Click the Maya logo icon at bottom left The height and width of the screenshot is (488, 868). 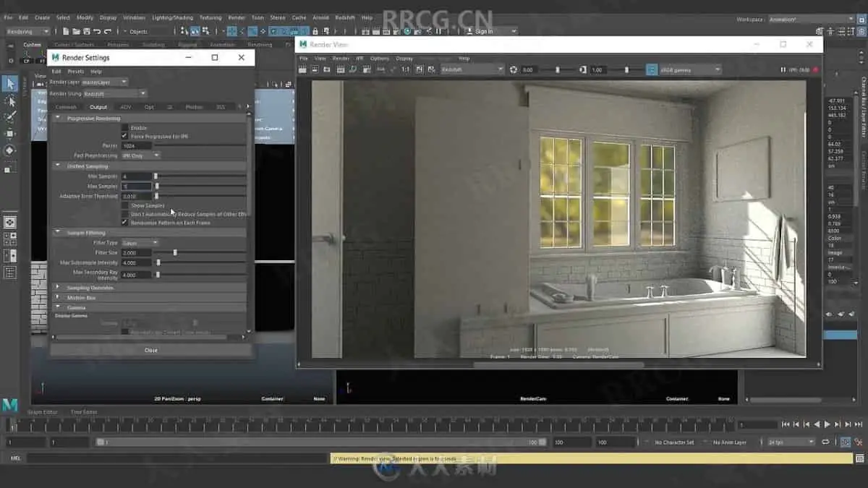tap(10, 404)
